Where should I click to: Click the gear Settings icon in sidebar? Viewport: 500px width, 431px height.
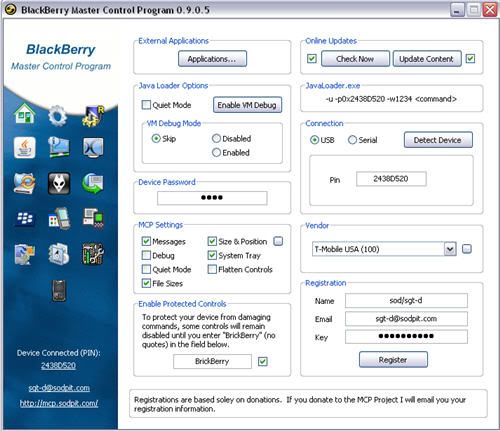point(58,116)
